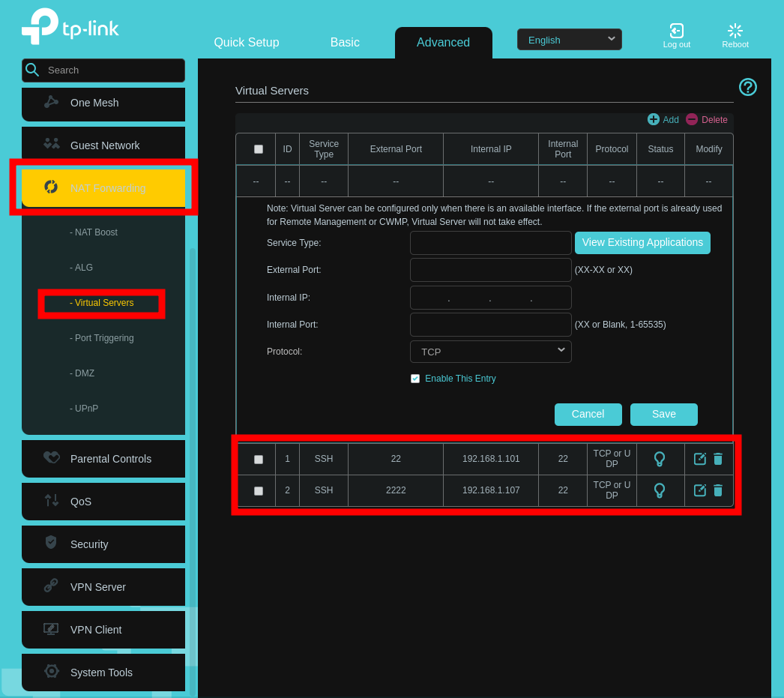The image size is (784, 698).
Task: Select the Advanced tab
Action: [x=444, y=43]
